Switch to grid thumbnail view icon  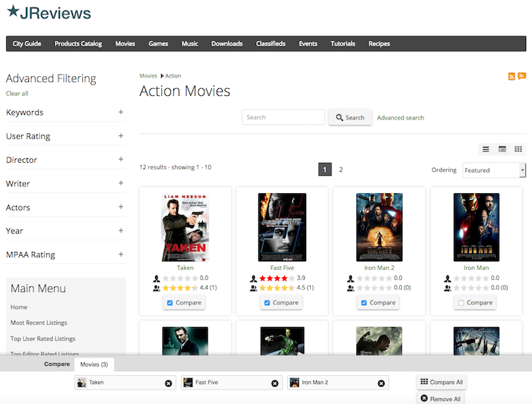(518, 149)
